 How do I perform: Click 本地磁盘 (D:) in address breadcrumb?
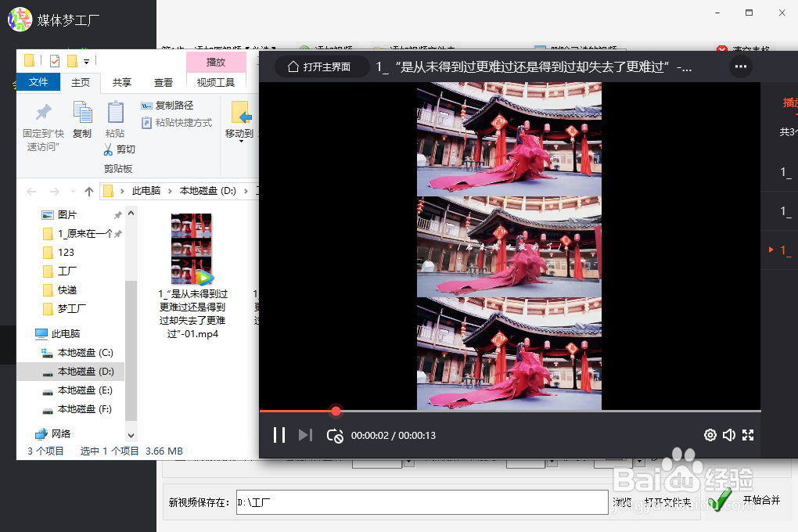pyautogui.click(x=207, y=191)
